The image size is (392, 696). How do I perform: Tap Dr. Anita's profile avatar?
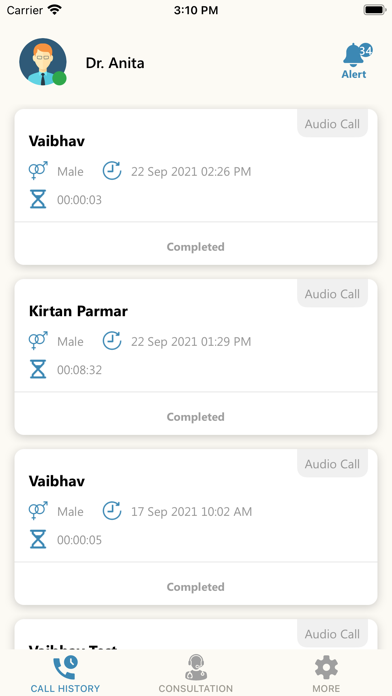tap(43, 62)
